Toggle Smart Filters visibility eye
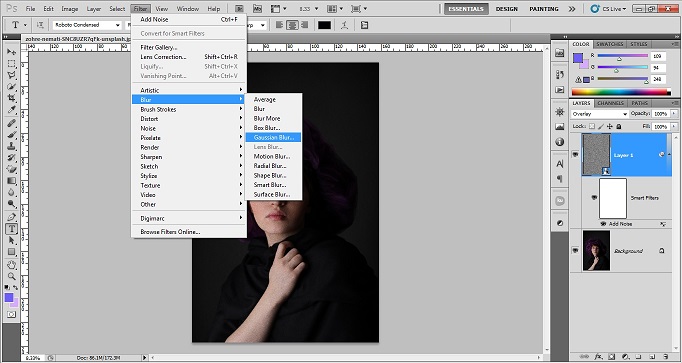 click(x=594, y=198)
